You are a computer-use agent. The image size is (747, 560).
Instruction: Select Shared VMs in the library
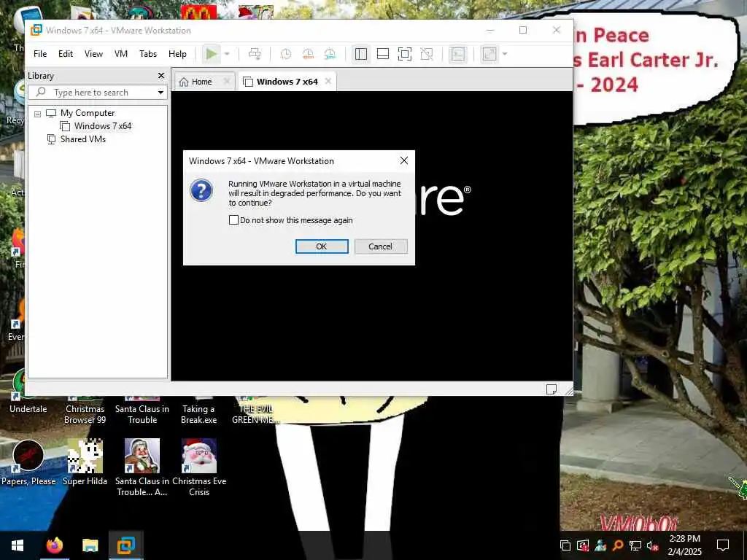pyautogui.click(x=82, y=139)
